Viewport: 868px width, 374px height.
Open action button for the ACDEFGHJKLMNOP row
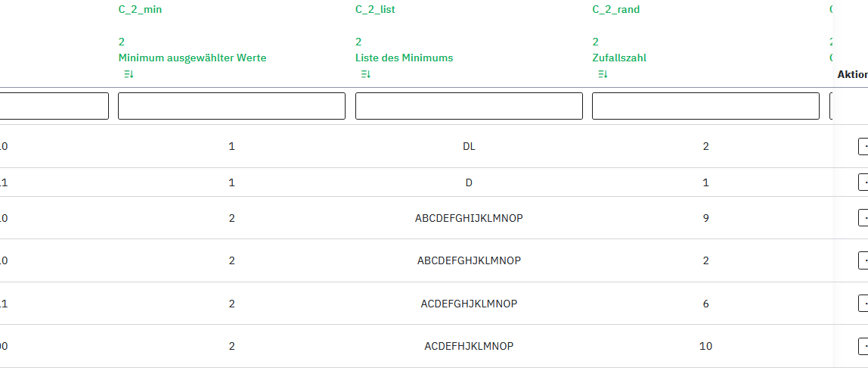863,304
